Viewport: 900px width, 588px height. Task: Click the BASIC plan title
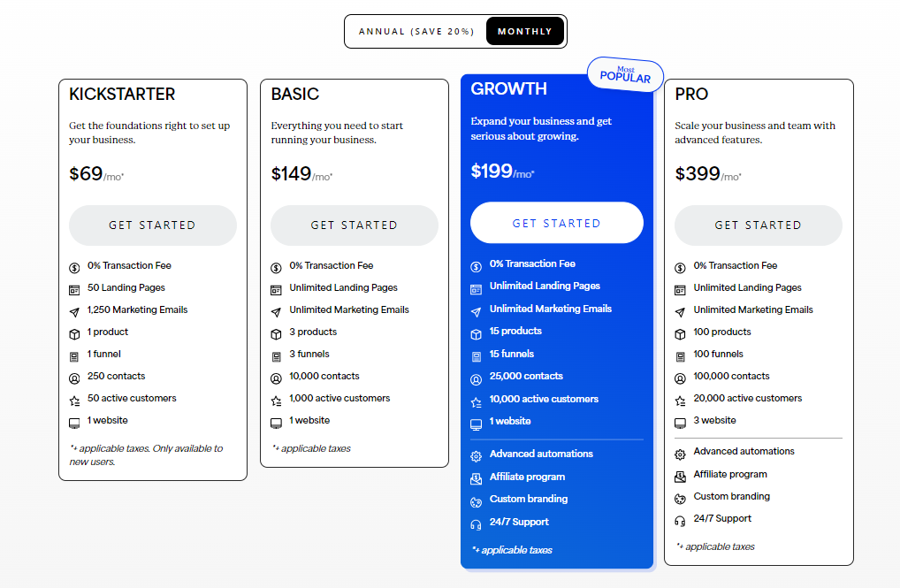click(295, 95)
